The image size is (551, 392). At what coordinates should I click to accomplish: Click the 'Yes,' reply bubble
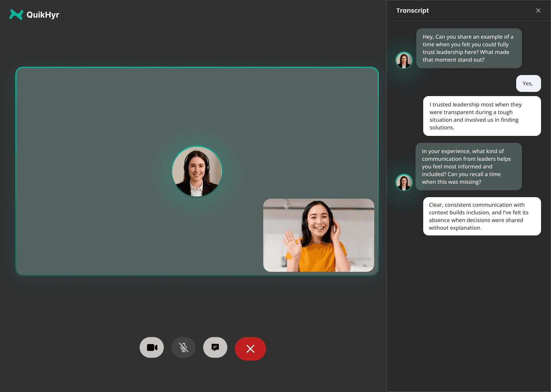(x=528, y=83)
